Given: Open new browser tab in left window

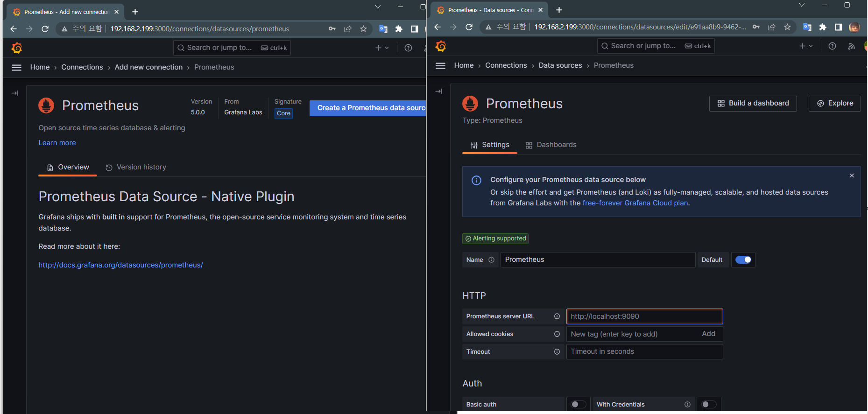Looking at the screenshot, I should (135, 12).
